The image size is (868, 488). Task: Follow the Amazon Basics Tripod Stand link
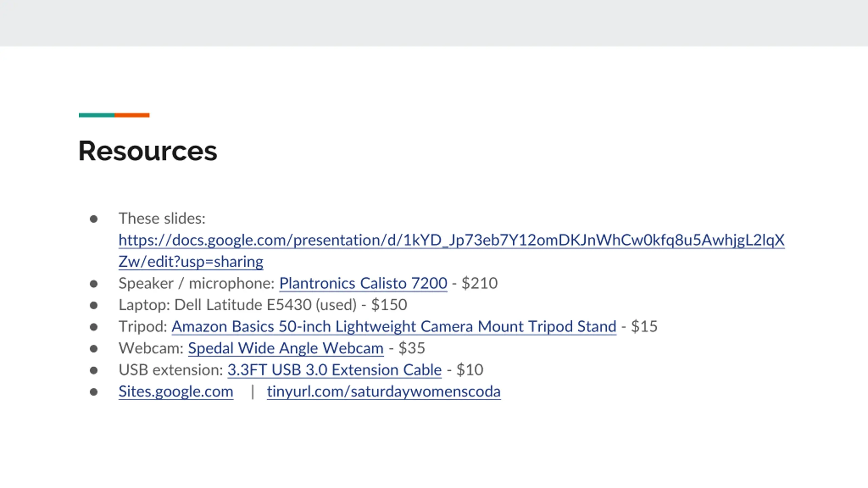coord(394,327)
